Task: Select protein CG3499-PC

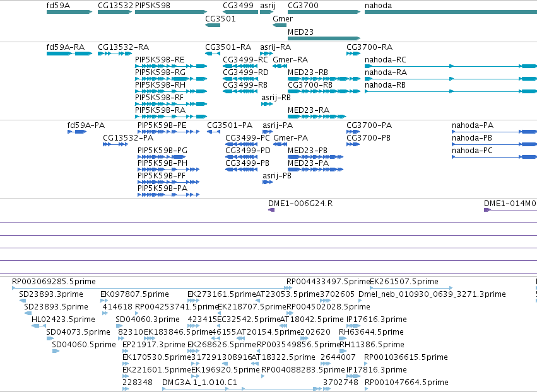Action: (247, 138)
